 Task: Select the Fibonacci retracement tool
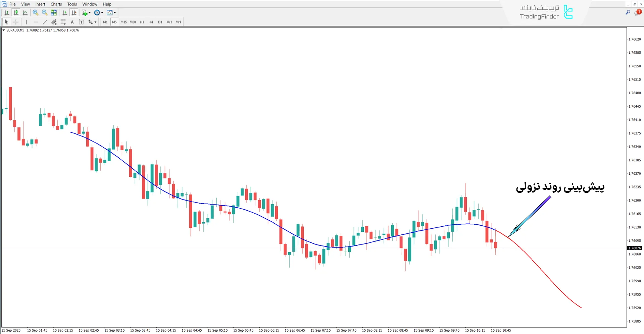pos(63,22)
